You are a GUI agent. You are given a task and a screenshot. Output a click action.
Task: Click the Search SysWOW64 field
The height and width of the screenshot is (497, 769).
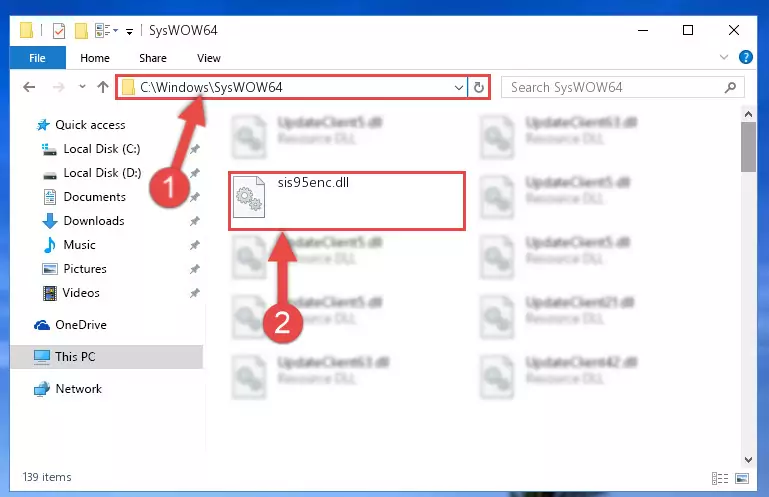[x=622, y=87]
